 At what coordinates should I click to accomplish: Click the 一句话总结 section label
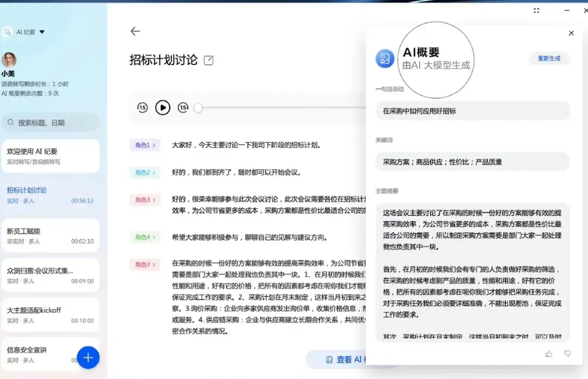pyautogui.click(x=390, y=89)
